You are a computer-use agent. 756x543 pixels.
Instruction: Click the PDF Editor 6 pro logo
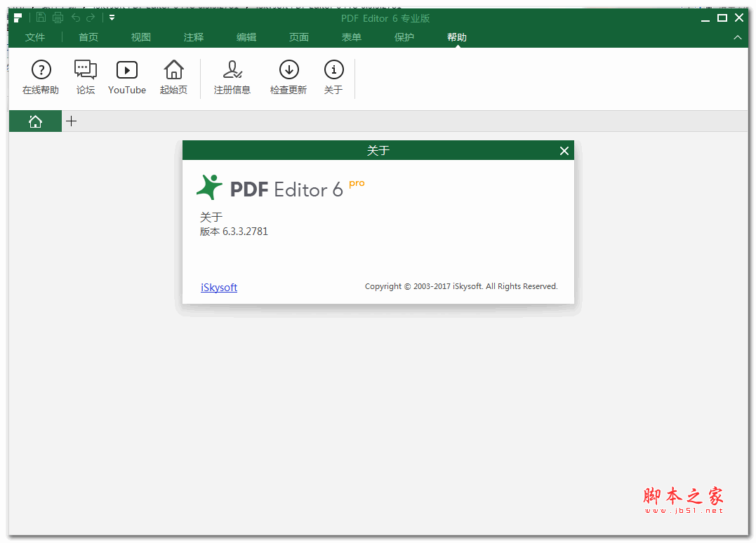click(x=280, y=187)
